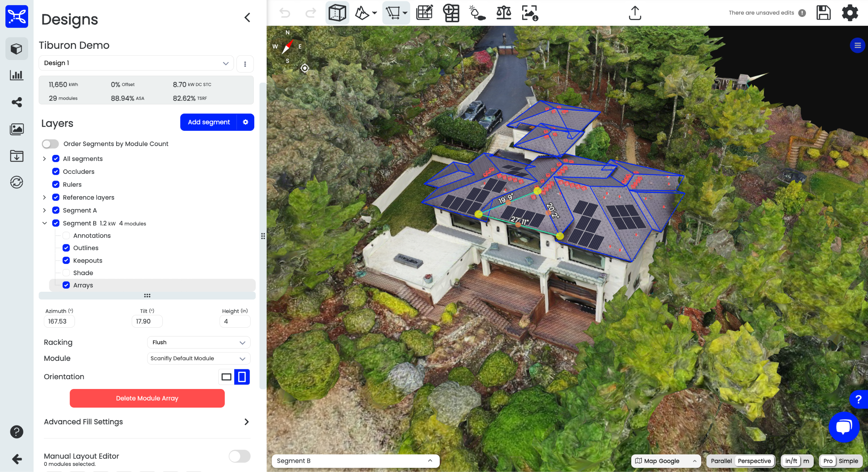
Task: Open the Design 1 dropdown
Action: coord(136,63)
